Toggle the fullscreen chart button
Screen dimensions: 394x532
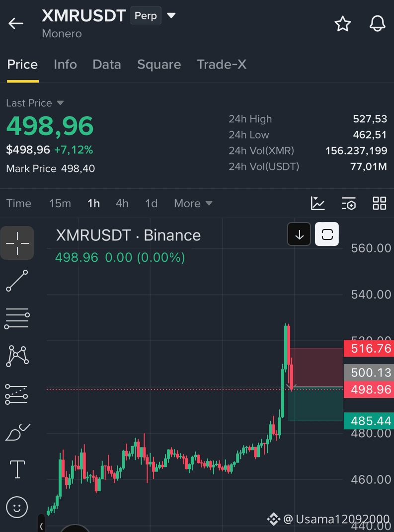point(327,234)
